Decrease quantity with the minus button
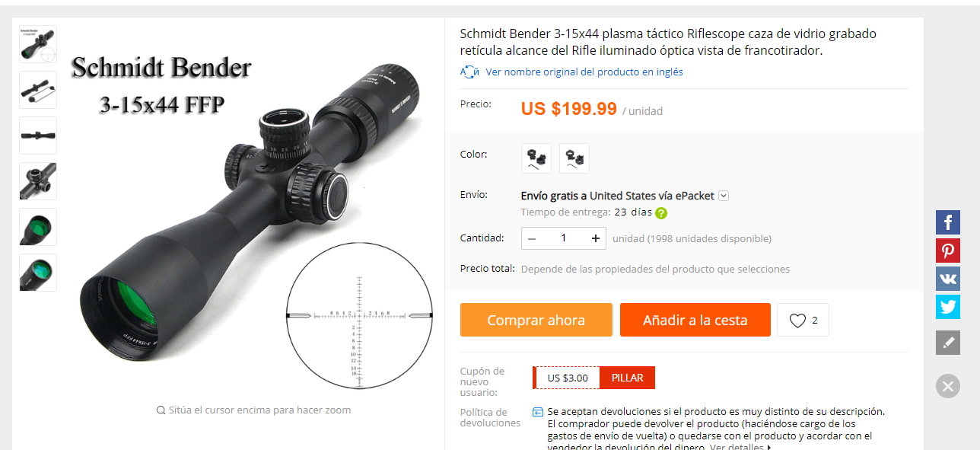 [x=533, y=238]
